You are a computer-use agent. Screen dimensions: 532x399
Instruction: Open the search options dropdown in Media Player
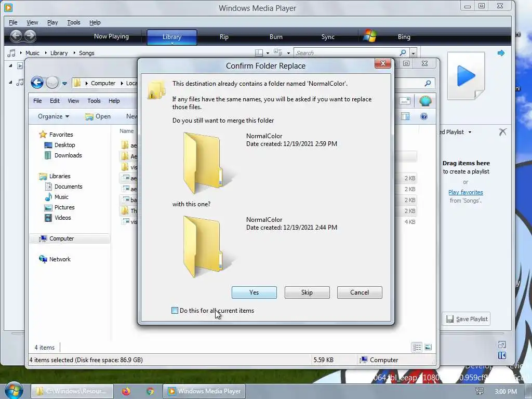pos(413,53)
